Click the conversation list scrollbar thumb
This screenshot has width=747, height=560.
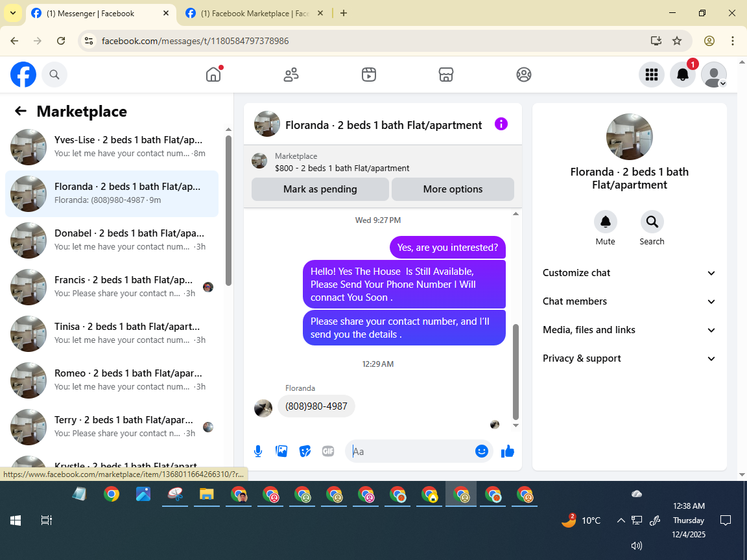coord(228,211)
